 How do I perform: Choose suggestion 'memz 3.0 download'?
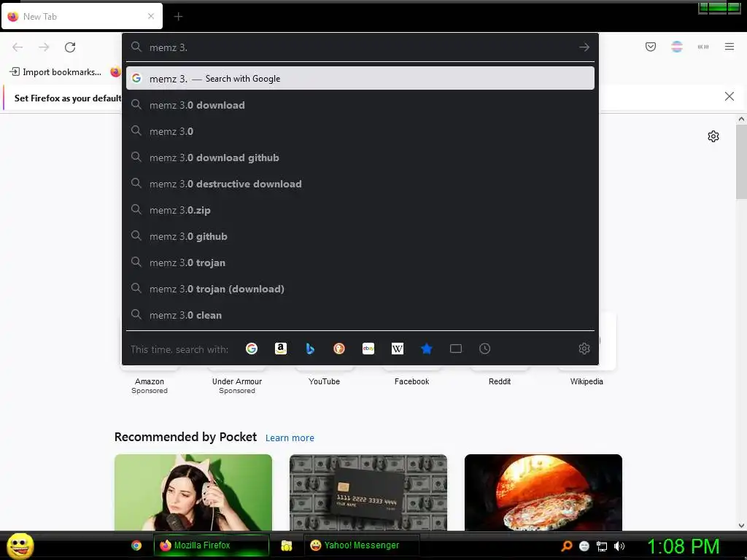[x=360, y=105]
